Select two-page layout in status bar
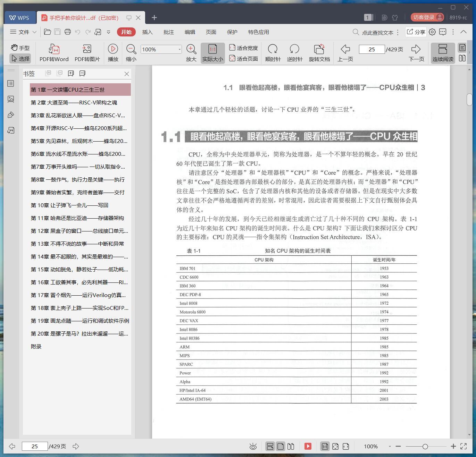Viewport: 476px width, 457px height. click(291, 446)
